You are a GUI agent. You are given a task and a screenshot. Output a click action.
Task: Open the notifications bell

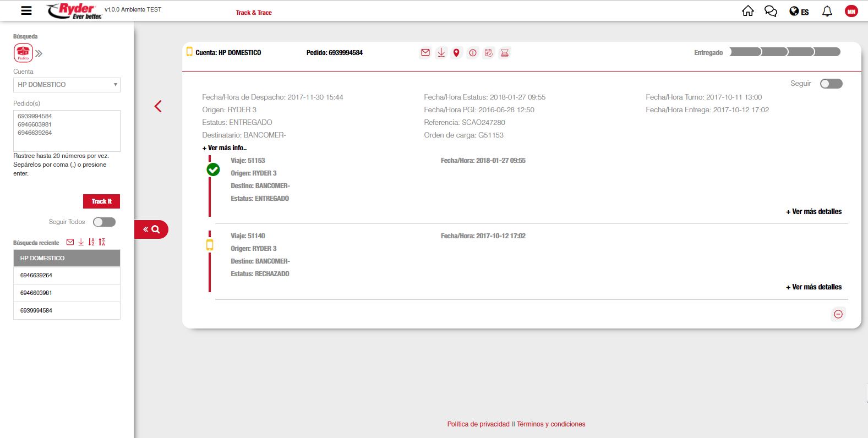pos(827,11)
